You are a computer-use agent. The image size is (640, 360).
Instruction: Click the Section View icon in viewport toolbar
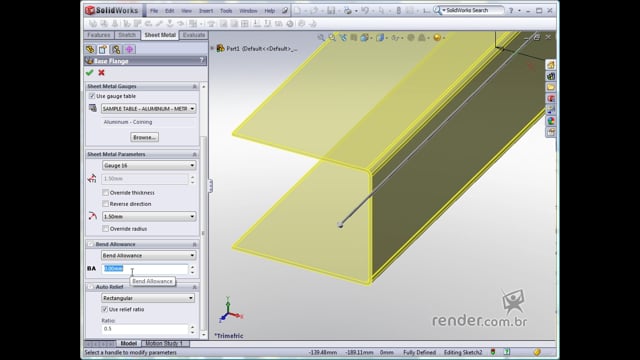tap(353, 38)
